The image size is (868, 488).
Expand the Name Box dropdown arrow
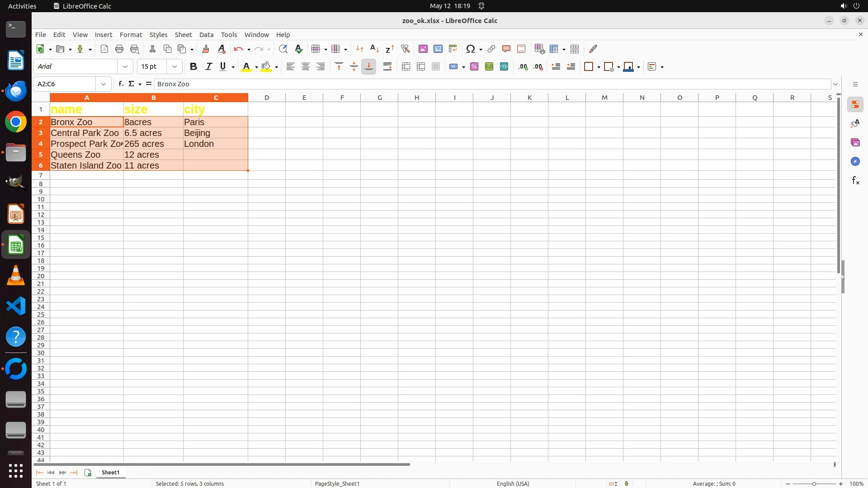pos(104,84)
